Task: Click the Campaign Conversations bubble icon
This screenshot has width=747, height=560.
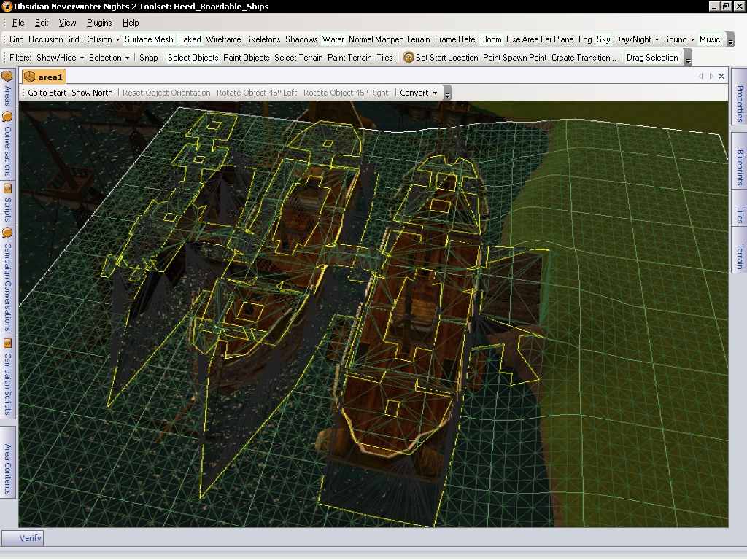Action: (7, 233)
